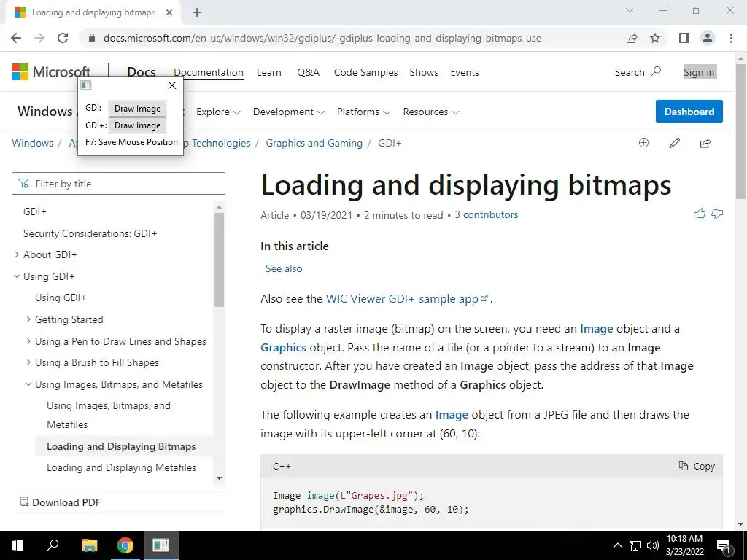Click the page vertical scrollbar thumb
Image resolution: width=747 pixels, height=560 pixels.
[x=740, y=131]
